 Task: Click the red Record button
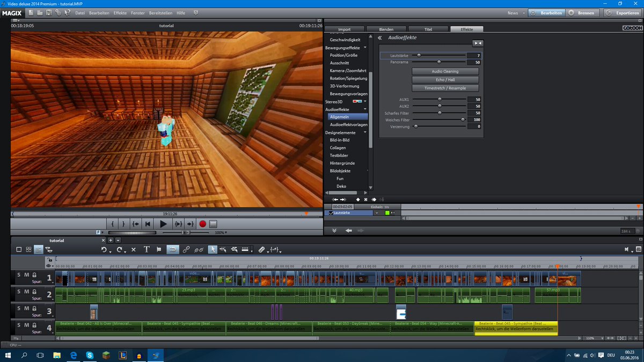(203, 224)
